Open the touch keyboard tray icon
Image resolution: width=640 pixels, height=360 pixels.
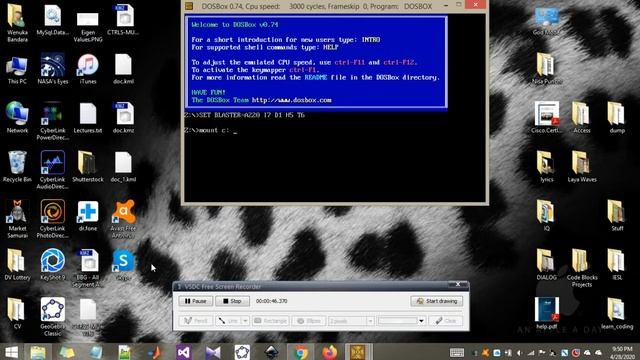[457, 352]
